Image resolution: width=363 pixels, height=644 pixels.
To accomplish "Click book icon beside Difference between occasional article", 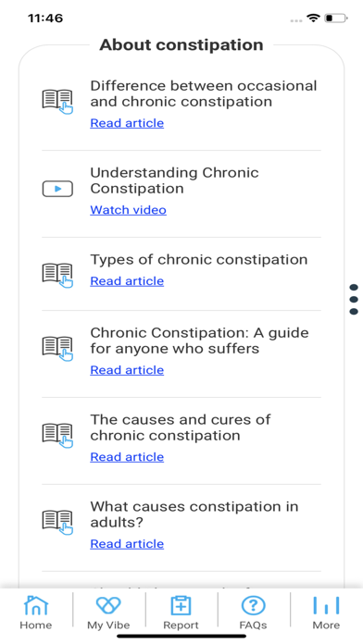I will pos(57,102).
